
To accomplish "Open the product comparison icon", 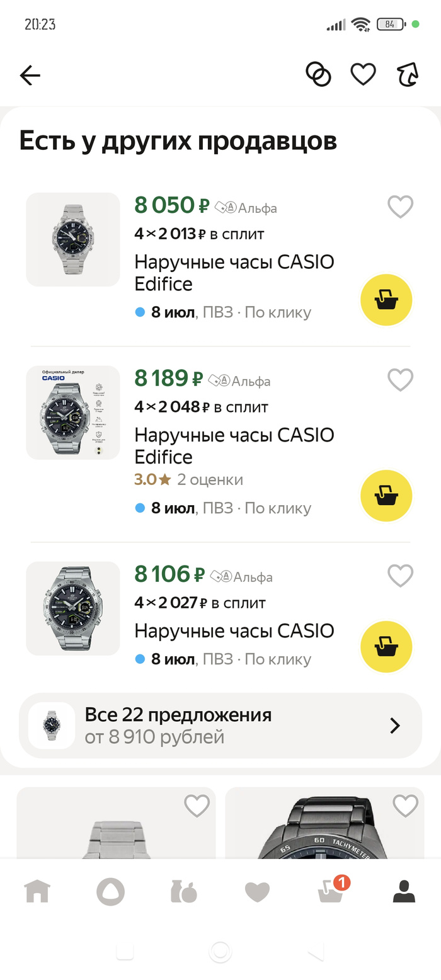I will coord(318,74).
